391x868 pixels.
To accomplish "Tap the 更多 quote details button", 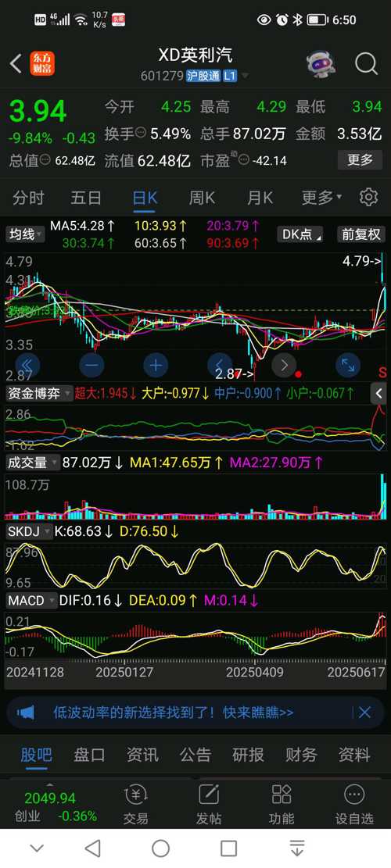I will pos(360,160).
